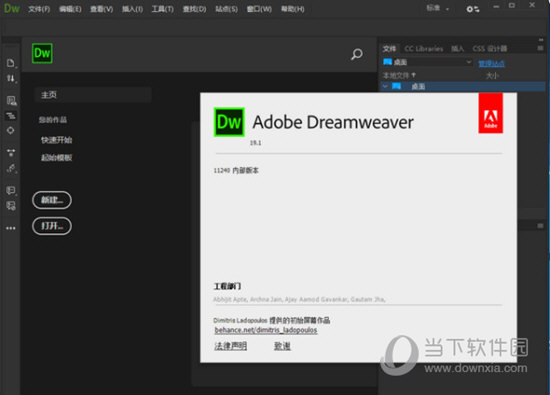Click the 管理站点 link
This screenshot has height=395, width=550.
click(x=491, y=63)
